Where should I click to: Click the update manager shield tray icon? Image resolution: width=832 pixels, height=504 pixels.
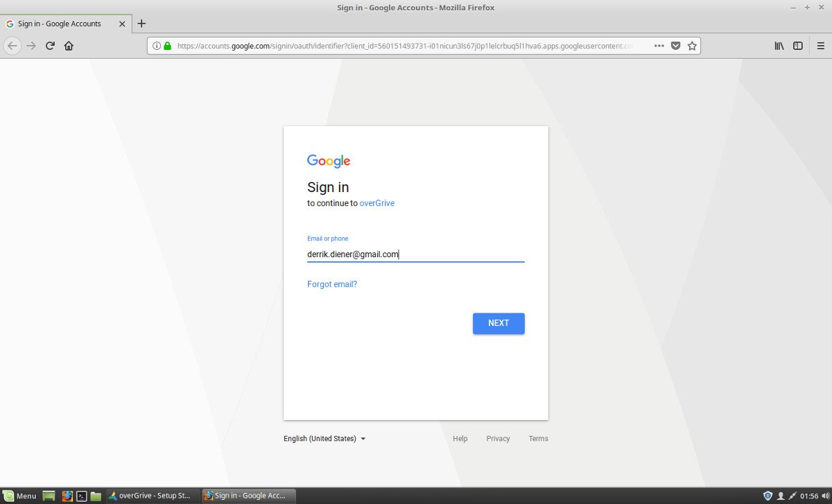(768, 496)
